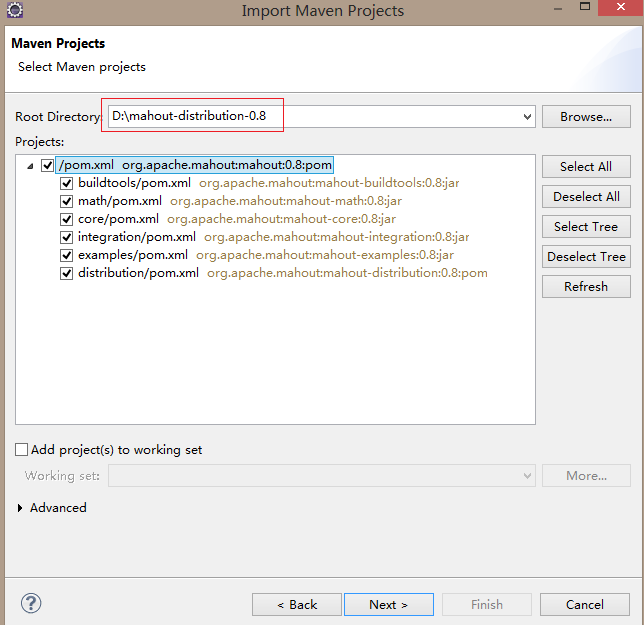Image resolution: width=644 pixels, height=625 pixels.
Task: Proceed with the Next button
Action: [x=389, y=604]
